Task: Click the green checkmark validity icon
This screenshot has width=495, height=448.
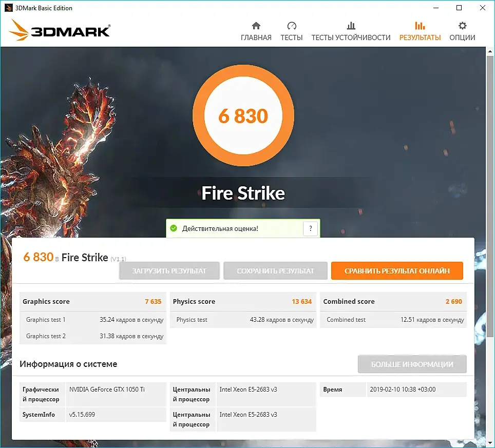Action: 174,228
